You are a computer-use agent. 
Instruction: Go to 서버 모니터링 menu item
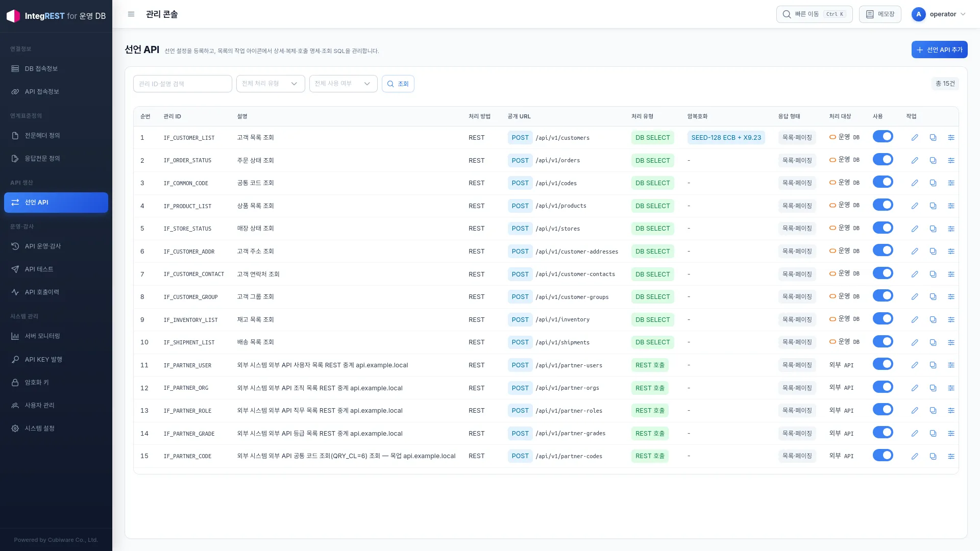pos(56,336)
